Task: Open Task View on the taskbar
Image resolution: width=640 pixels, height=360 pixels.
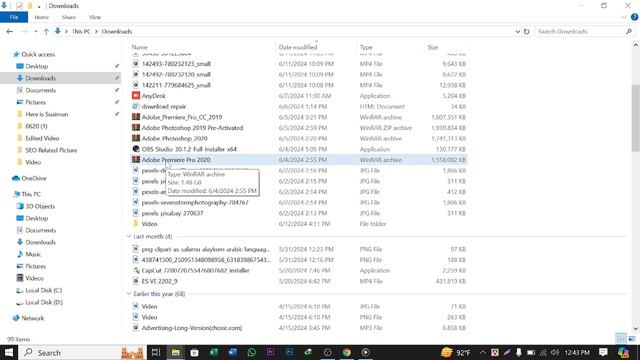Action: click(156, 352)
